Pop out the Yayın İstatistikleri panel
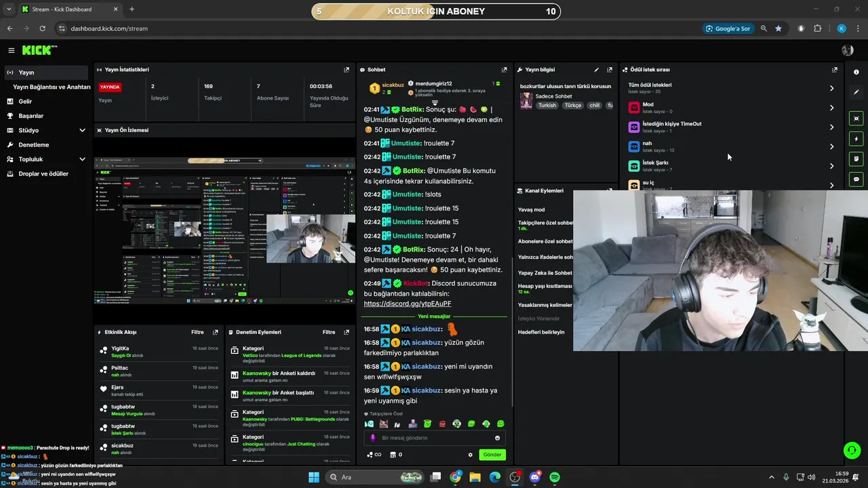 [347, 70]
